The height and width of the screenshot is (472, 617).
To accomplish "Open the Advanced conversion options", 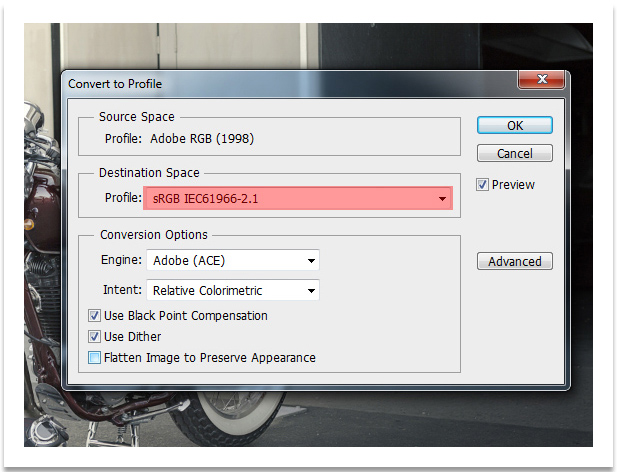I will [x=515, y=261].
